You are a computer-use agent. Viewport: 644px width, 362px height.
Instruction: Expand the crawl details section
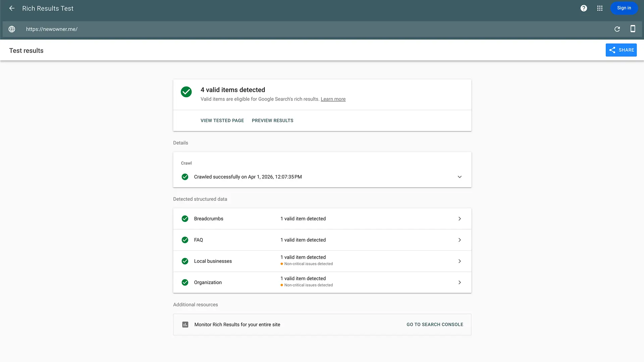click(460, 177)
